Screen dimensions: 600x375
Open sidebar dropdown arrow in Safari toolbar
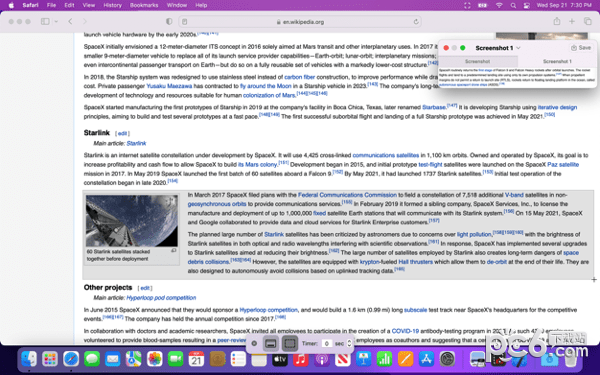tap(56, 21)
